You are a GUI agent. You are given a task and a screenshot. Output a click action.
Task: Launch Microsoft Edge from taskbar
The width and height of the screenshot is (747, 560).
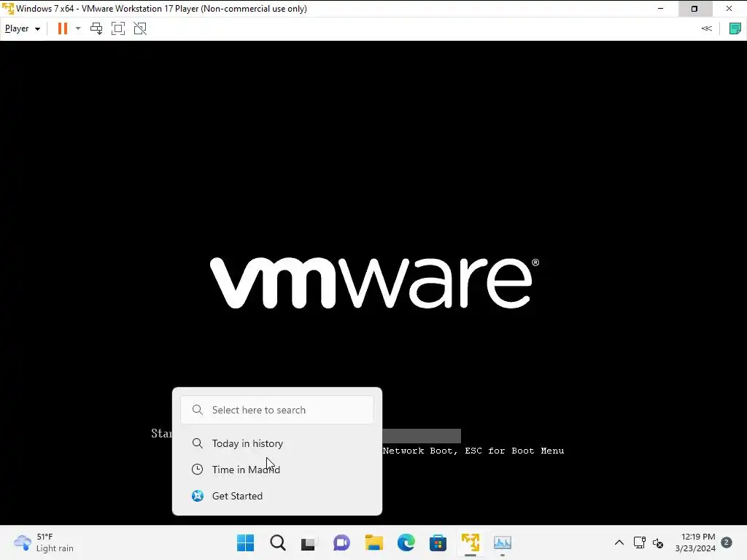click(406, 542)
